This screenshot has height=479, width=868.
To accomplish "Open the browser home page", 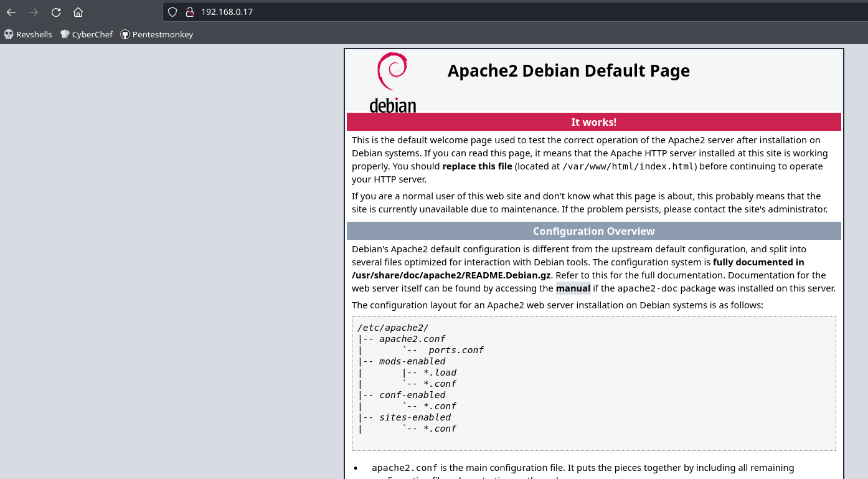I will pyautogui.click(x=78, y=12).
